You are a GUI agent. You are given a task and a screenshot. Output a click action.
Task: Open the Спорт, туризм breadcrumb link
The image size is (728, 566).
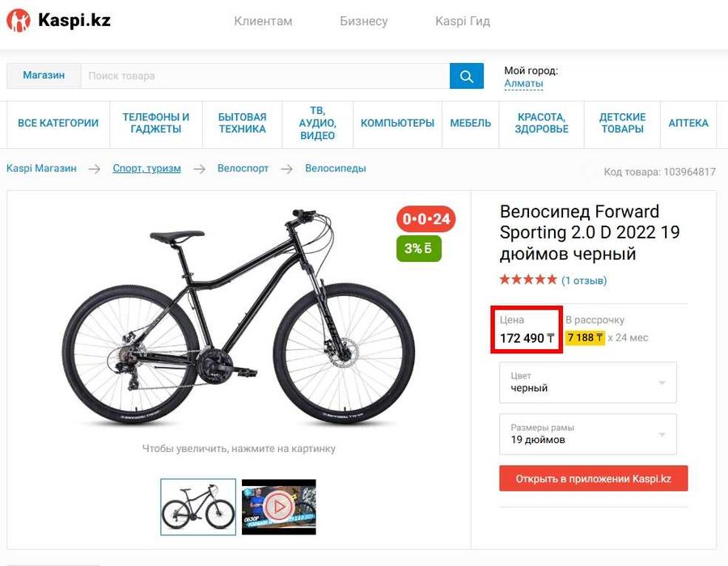point(146,168)
